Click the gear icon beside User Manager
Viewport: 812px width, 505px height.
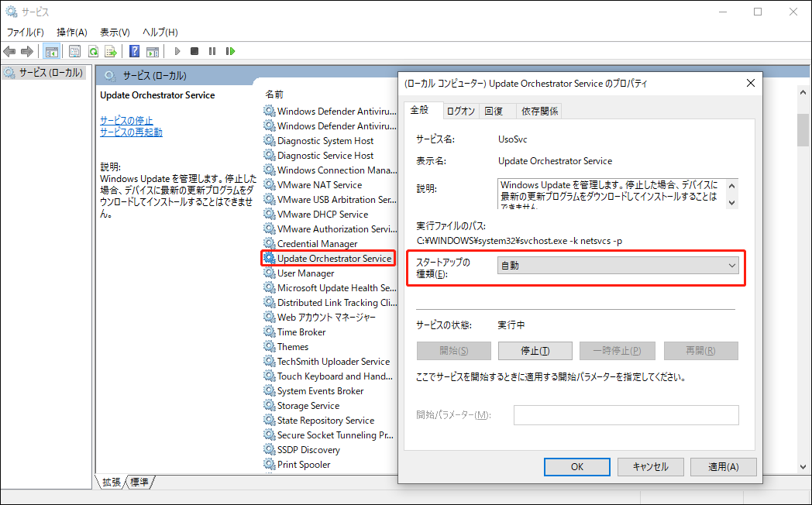[x=269, y=273]
